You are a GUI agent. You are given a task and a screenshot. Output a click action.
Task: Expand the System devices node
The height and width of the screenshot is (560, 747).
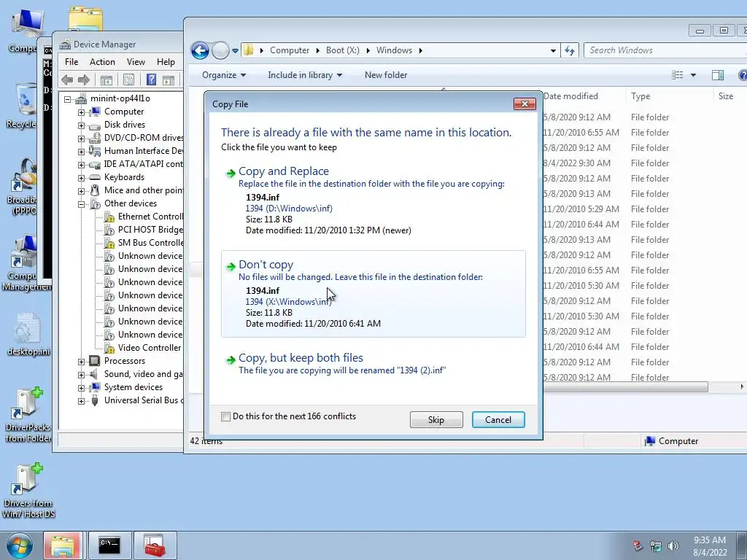coord(82,388)
